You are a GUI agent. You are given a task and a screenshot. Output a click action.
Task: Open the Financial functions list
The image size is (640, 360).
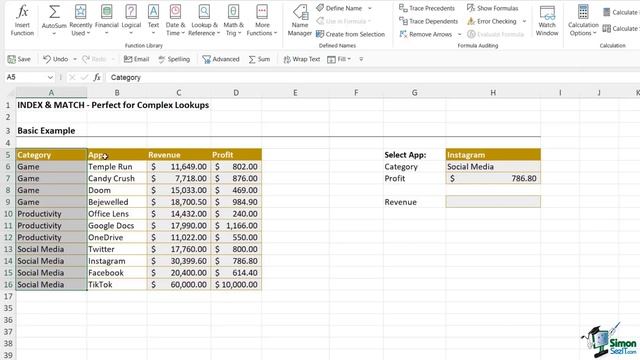pos(107,20)
